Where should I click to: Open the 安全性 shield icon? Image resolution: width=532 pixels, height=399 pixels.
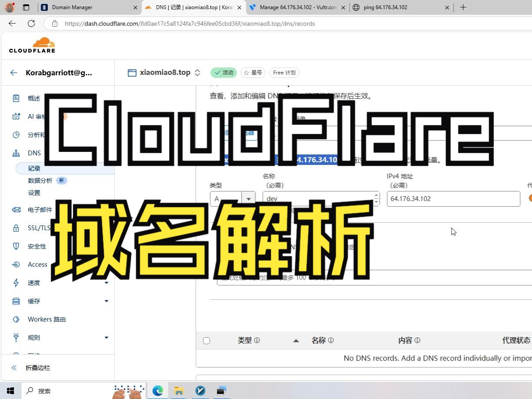coord(16,246)
